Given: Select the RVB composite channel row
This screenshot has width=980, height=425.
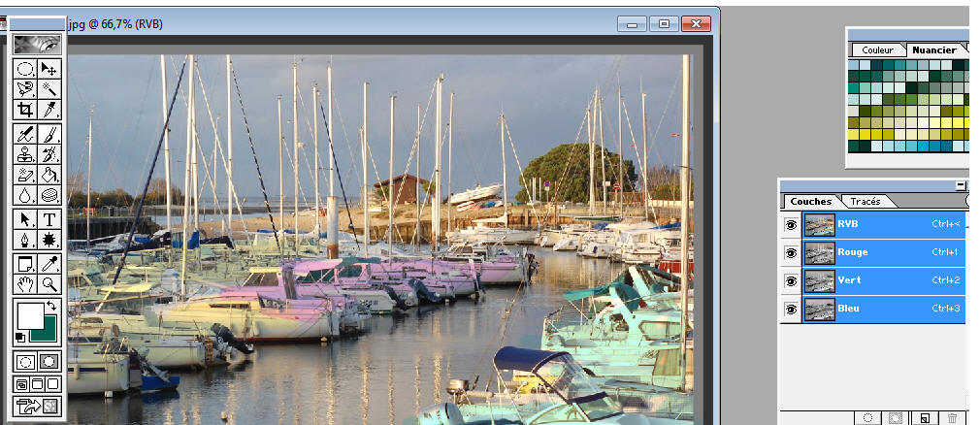Looking at the screenshot, I should (883, 224).
